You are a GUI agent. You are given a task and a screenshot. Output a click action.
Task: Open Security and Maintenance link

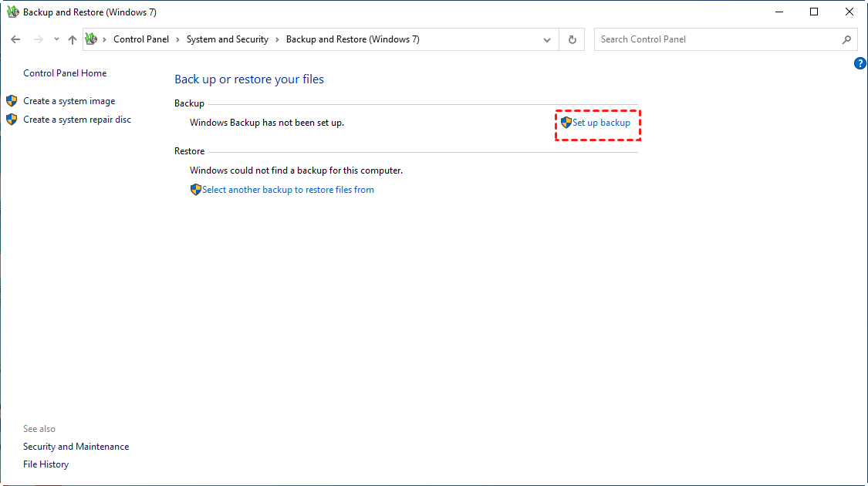(x=76, y=446)
